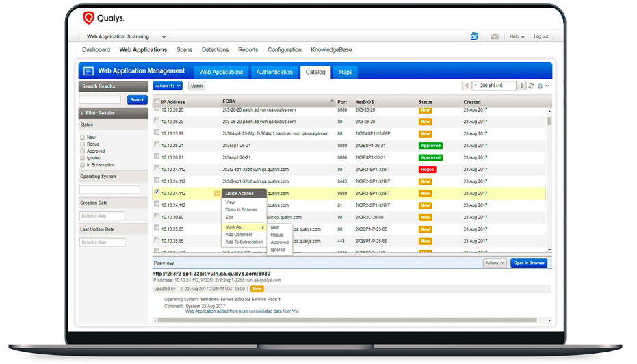Mark as Approved in submenu
Screen dimensions: 637x364
point(279,242)
